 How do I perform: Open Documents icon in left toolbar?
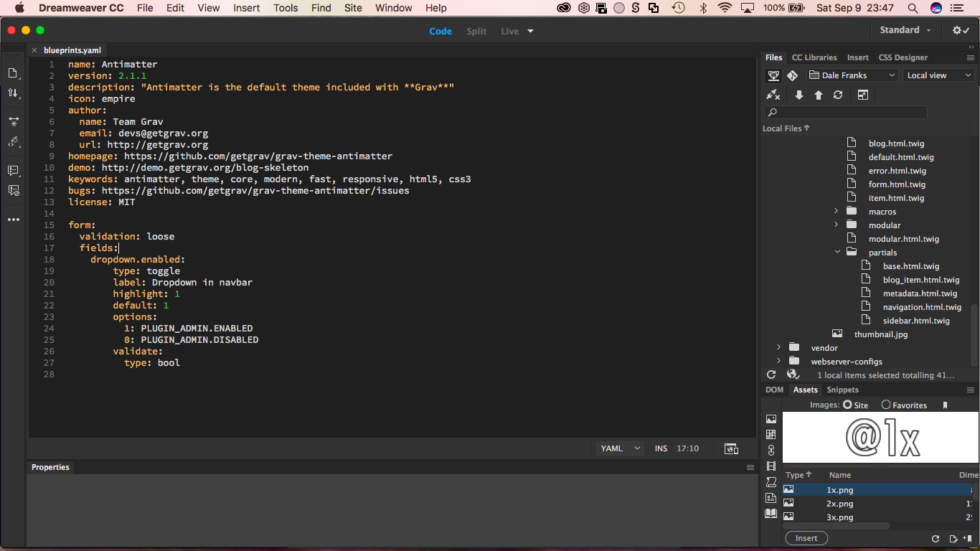point(13,73)
